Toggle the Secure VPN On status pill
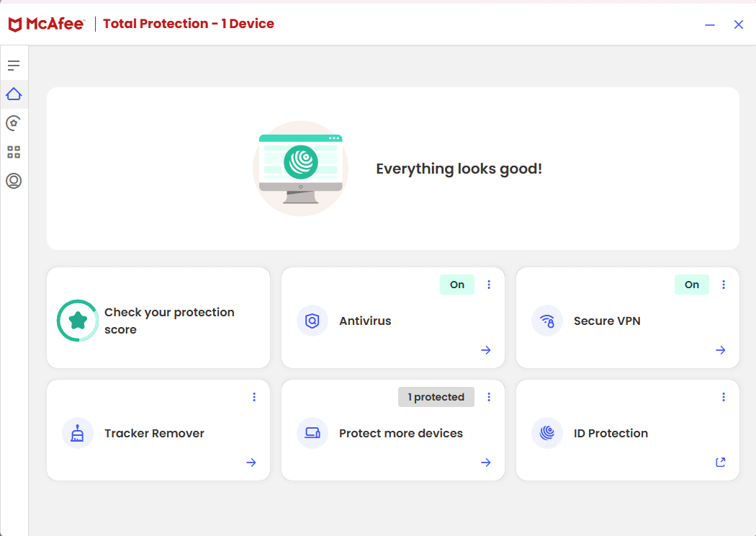This screenshot has height=536, width=756. coord(691,285)
